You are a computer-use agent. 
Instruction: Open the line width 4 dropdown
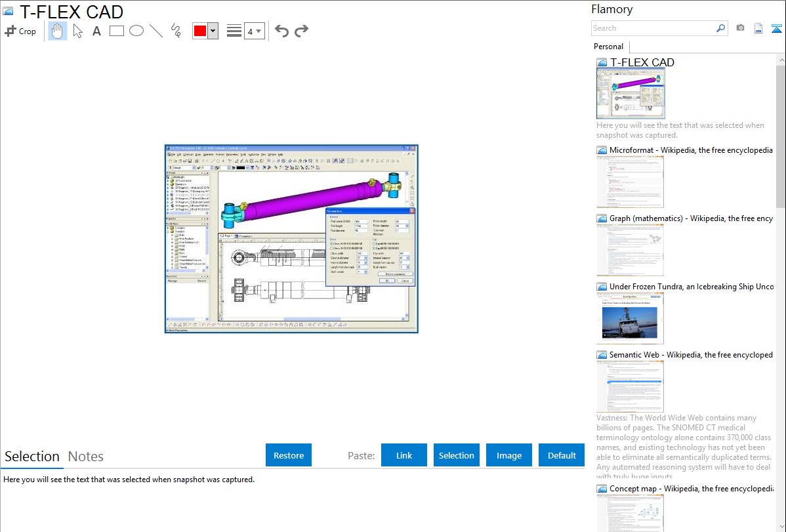pyautogui.click(x=255, y=31)
